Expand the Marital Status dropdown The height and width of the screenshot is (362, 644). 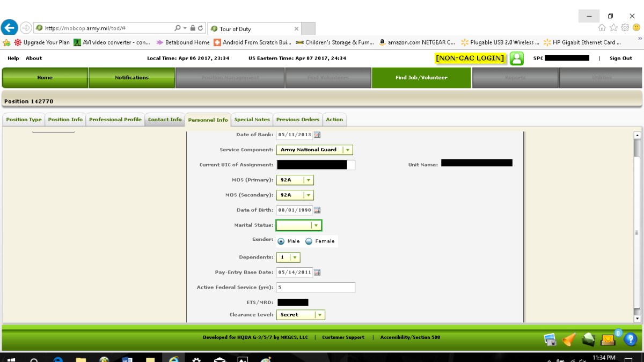coord(316,226)
